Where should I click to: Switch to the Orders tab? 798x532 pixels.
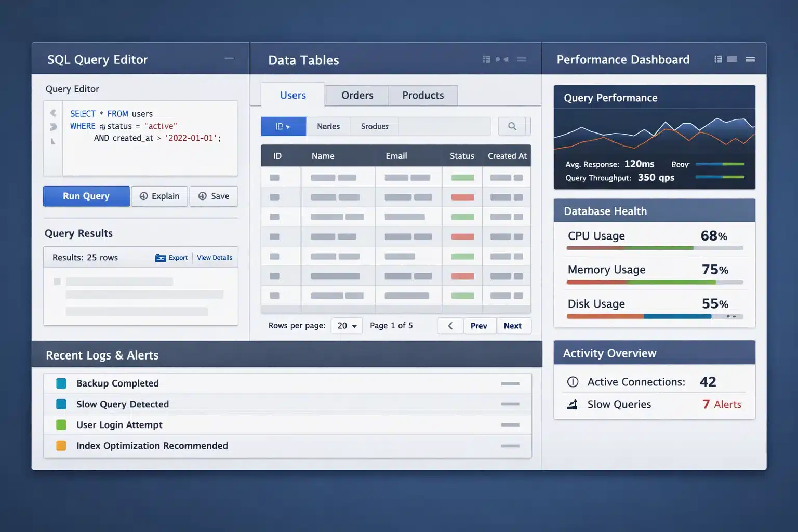point(357,95)
